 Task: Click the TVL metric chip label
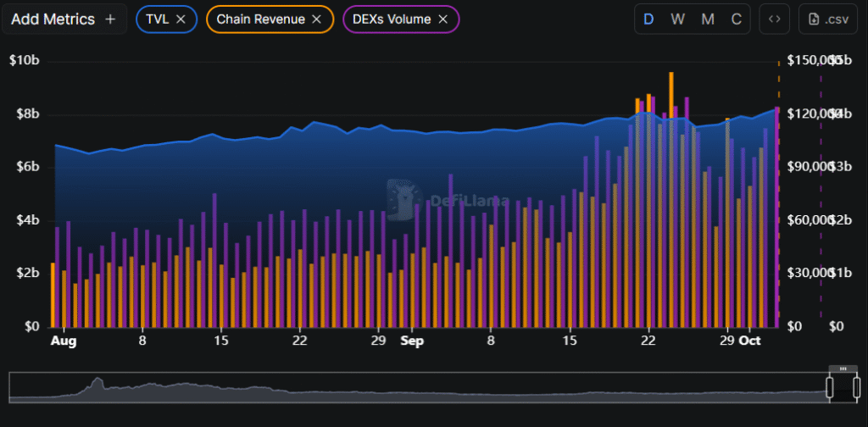point(157,19)
